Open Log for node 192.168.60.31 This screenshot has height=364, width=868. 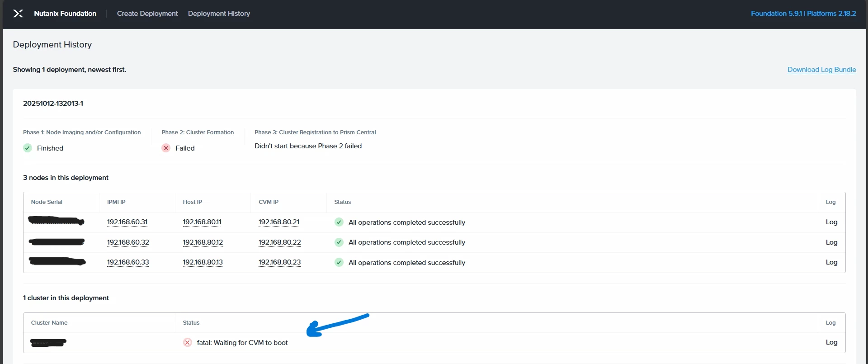pos(831,222)
